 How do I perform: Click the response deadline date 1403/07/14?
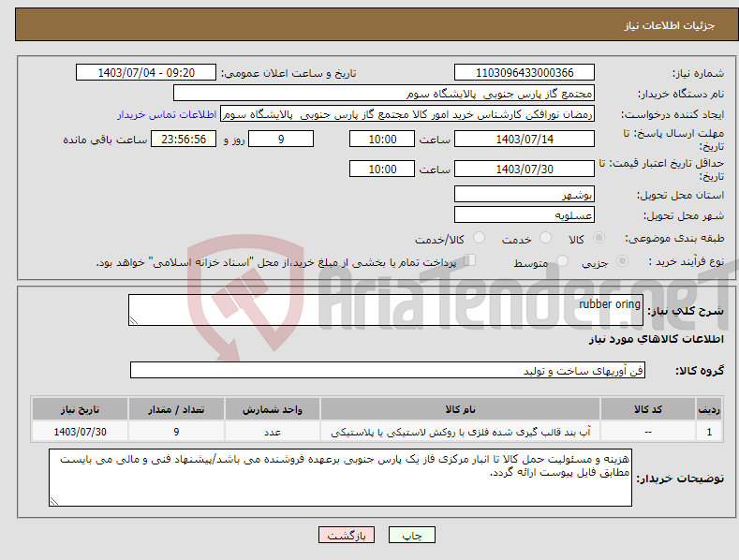[x=525, y=139]
